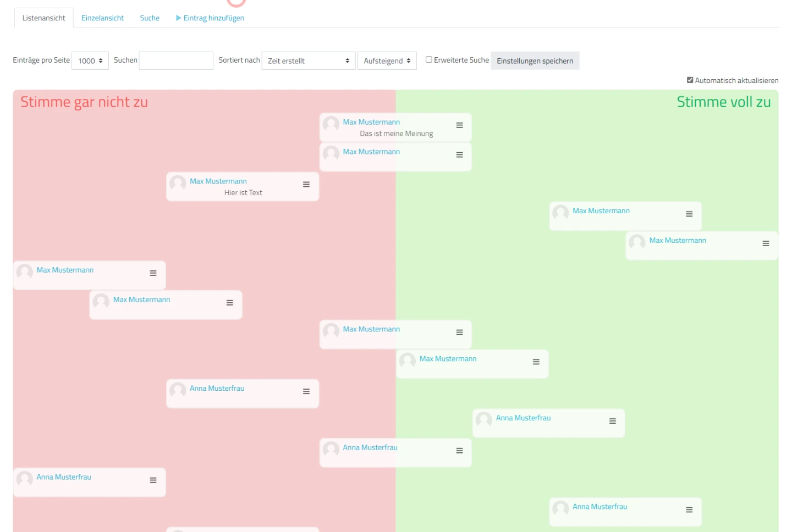Go to the Suche tab
Screen dimensions: 792x532
click(150, 18)
